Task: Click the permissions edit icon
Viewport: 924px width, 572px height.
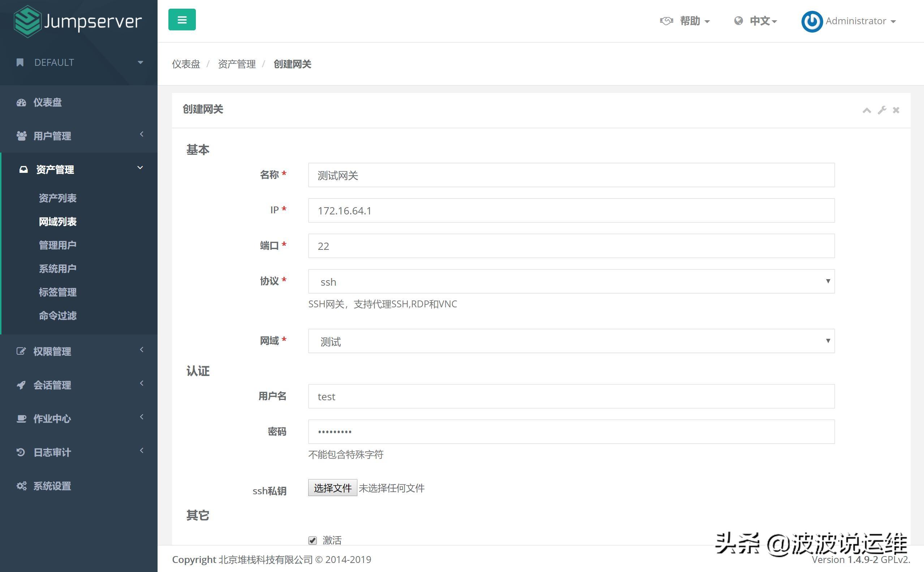Action: pos(21,351)
